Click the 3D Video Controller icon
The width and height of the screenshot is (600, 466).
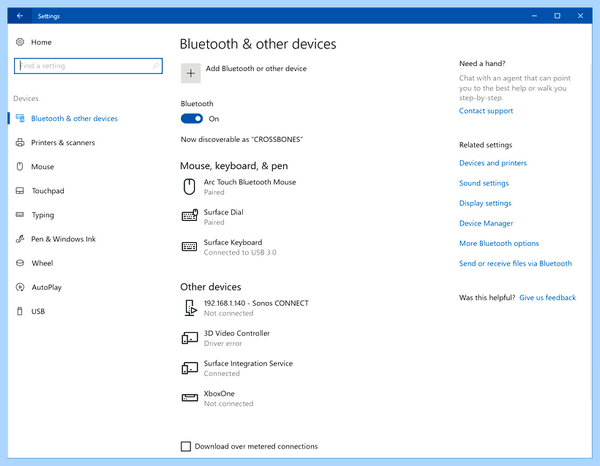(x=190, y=338)
